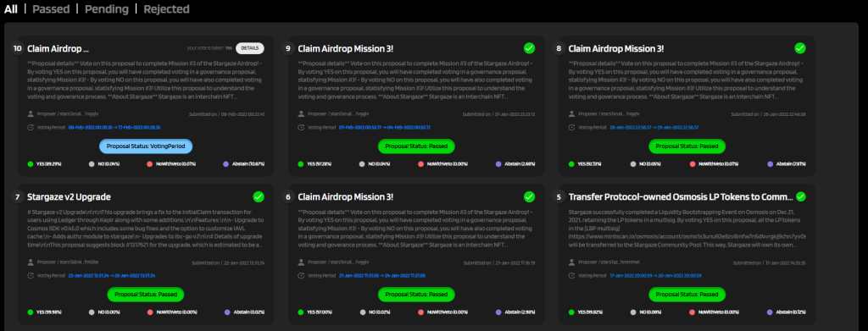Image resolution: width=868 pixels, height=331 pixels.
Task: Click Passed status on Stargaze v2 Upgrade
Action: click(146, 294)
